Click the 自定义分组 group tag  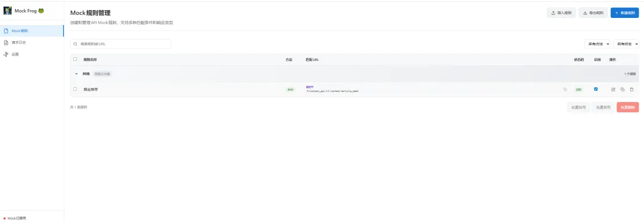103,74
